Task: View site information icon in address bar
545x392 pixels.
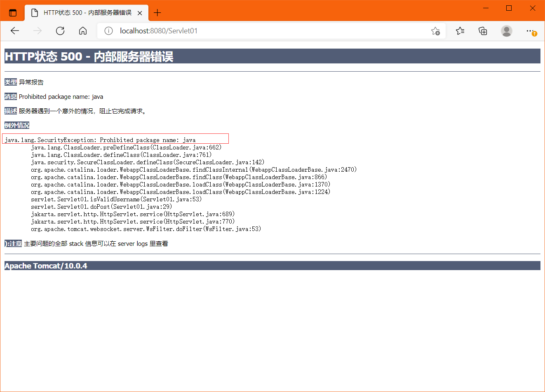Action: (x=108, y=31)
